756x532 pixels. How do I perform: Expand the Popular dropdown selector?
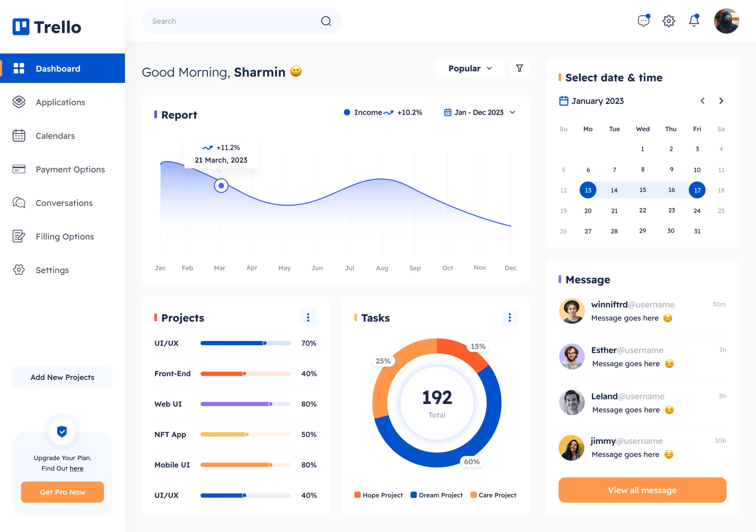(x=470, y=69)
